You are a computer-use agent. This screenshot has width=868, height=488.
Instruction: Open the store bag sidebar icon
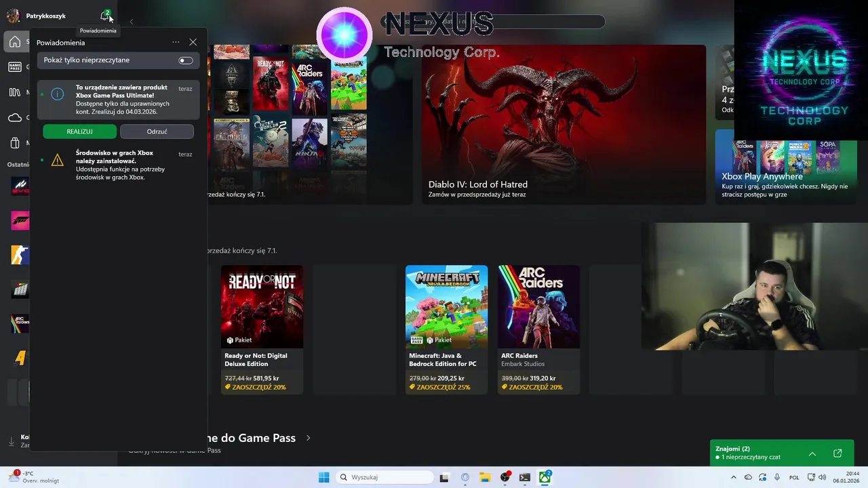coord(14,143)
